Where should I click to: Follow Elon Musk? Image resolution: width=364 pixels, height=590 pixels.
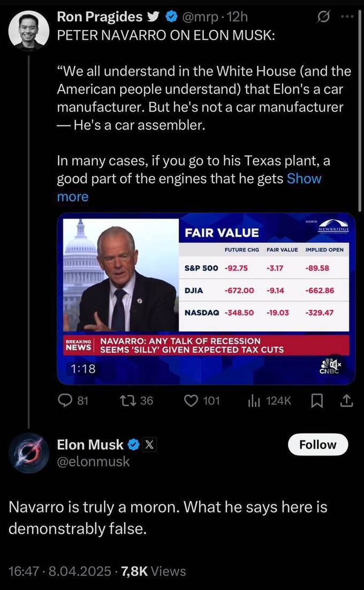point(318,444)
